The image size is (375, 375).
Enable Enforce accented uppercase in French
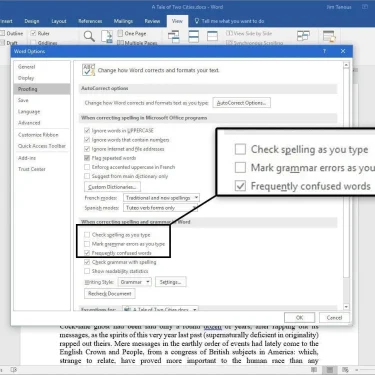87,167
